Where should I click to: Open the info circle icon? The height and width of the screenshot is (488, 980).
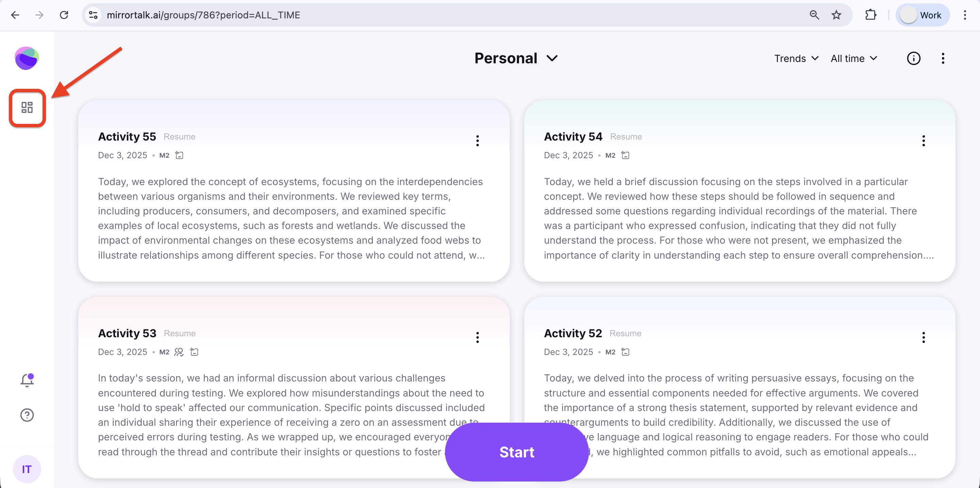(913, 59)
